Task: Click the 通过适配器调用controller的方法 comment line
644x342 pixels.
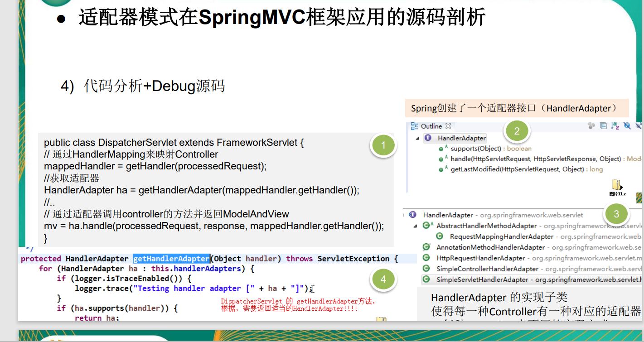Action: click(x=166, y=214)
